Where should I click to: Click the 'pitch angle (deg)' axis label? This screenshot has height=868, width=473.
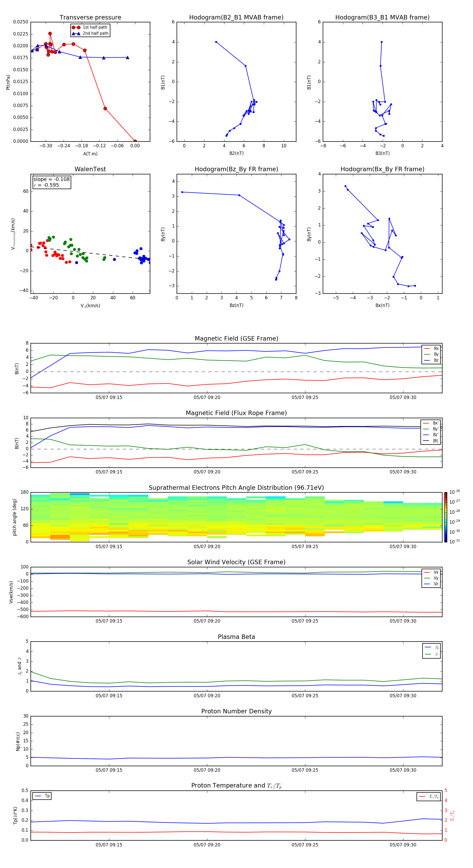tap(14, 517)
